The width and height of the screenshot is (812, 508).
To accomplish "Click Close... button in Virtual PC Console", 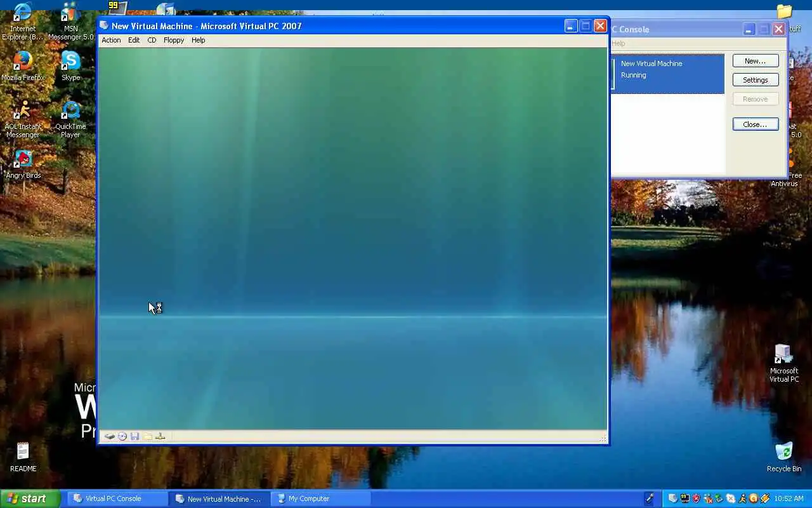I will (756, 124).
